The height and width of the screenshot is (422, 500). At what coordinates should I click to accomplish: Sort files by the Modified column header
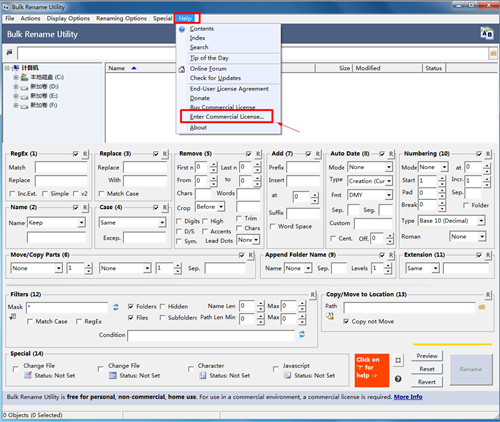[x=387, y=68]
